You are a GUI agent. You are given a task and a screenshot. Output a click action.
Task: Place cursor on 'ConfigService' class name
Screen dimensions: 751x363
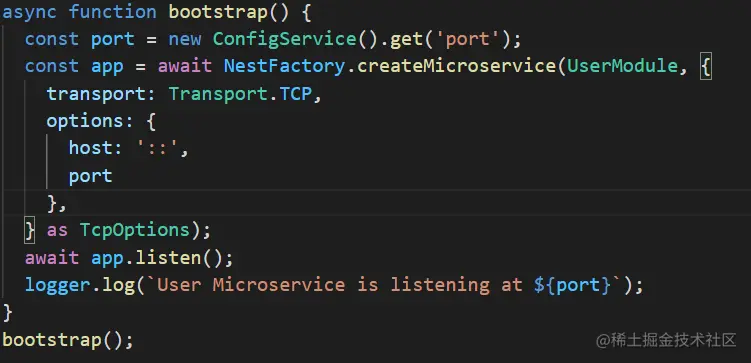pyautogui.click(x=284, y=39)
